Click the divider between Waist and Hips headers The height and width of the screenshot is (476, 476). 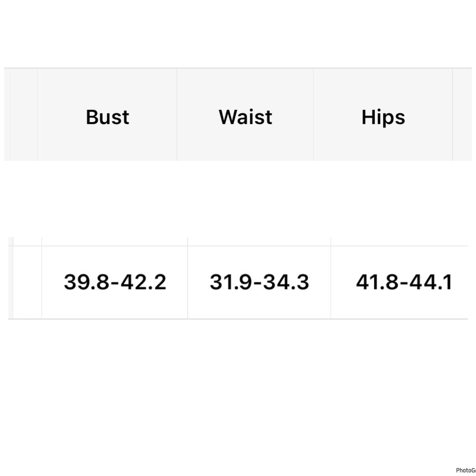click(313, 115)
